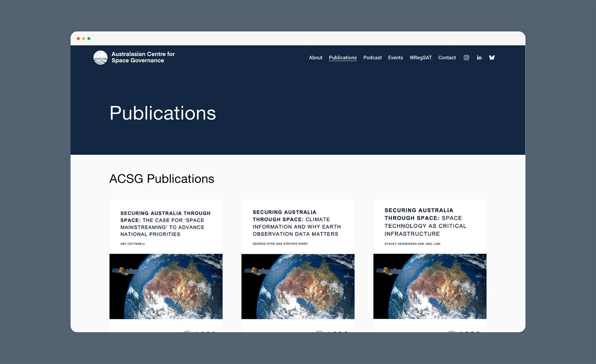Click the green window maximize dot
The width and height of the screenshot is (596, 364).
coord(89,38)
